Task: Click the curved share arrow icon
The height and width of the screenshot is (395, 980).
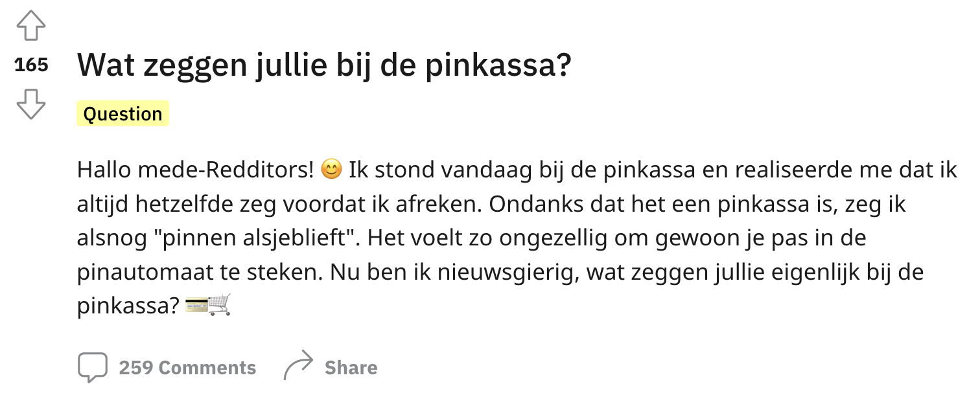Action: [299, 367]
